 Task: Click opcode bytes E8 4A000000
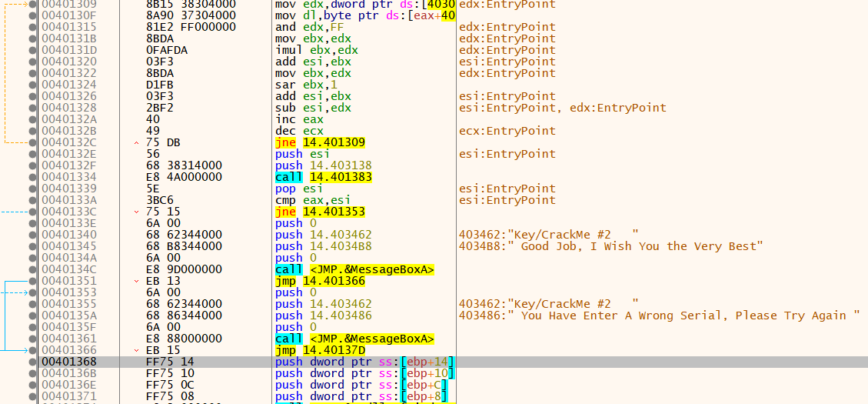point(184,177)
